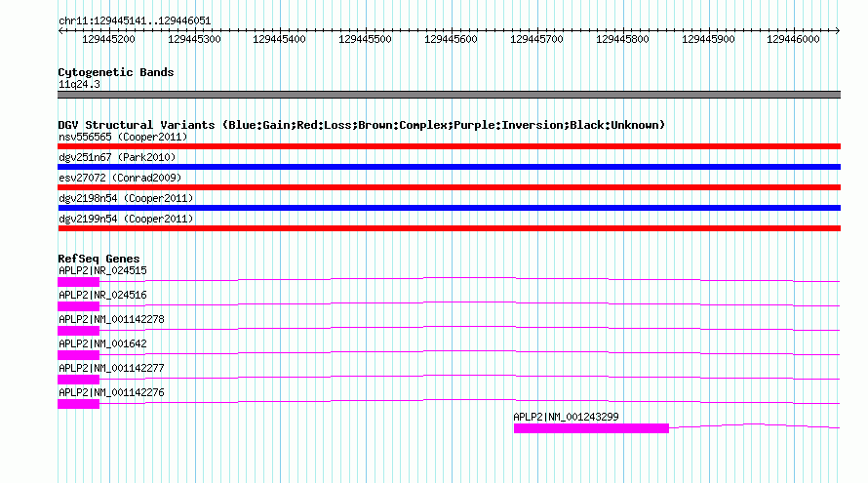868x483 pixels.
Task: Click the dgv251n67 (Park2010) variant label
Action: click(117, 157)
